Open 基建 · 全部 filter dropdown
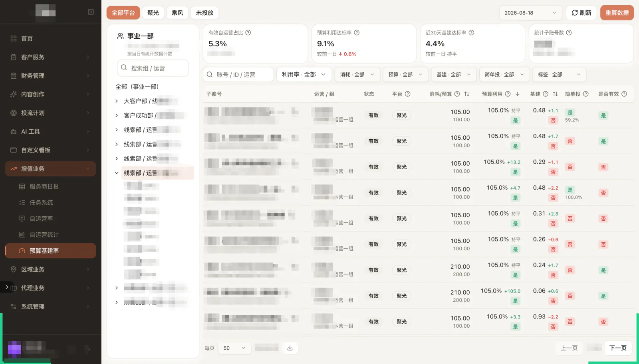Viewport: 639px width, 364px height. (453, 75)
